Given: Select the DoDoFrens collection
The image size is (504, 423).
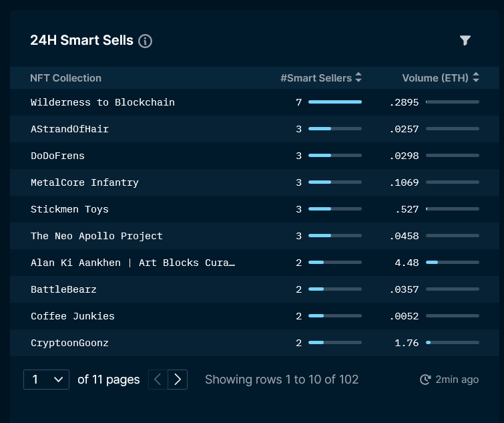Looking at the screenshot, I should (57, 156).
